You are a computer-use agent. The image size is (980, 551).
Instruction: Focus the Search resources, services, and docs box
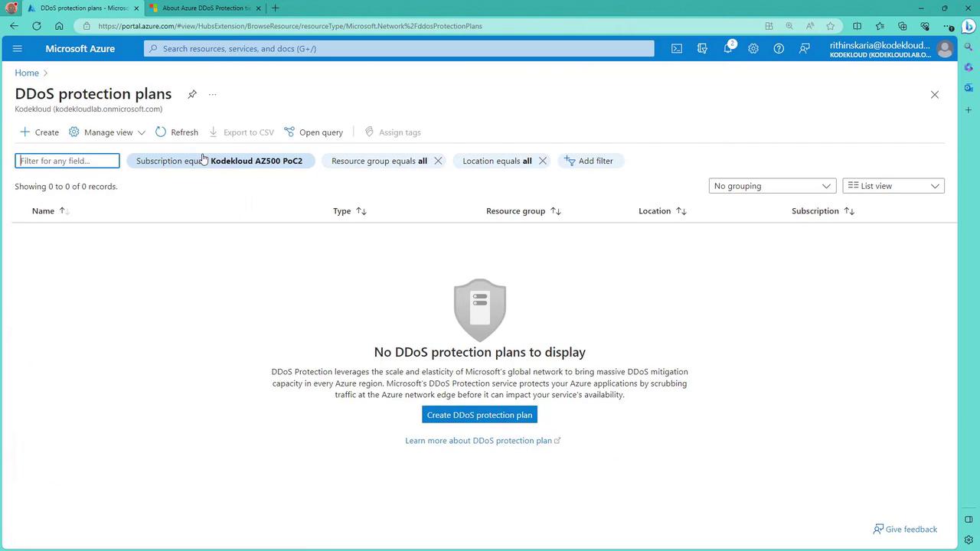399,48
